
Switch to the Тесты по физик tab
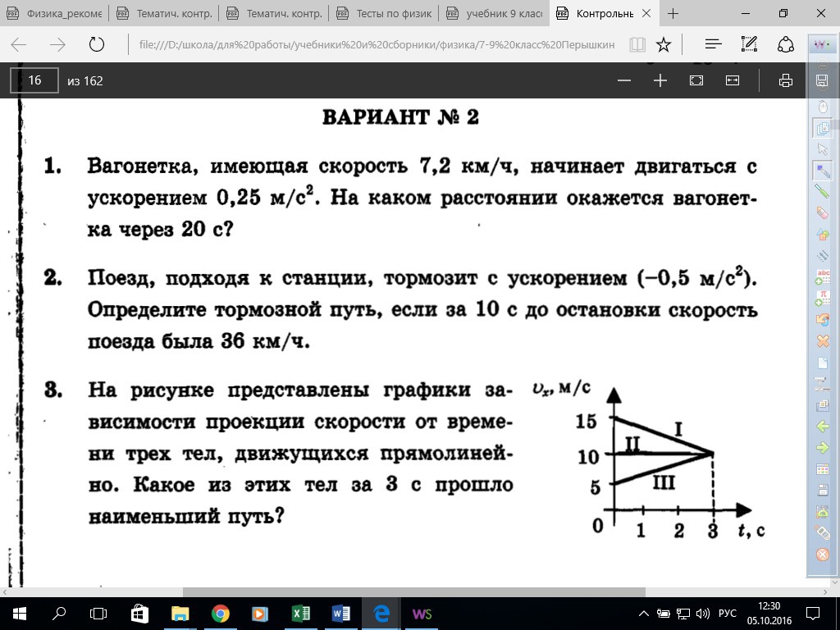point(385,14)
